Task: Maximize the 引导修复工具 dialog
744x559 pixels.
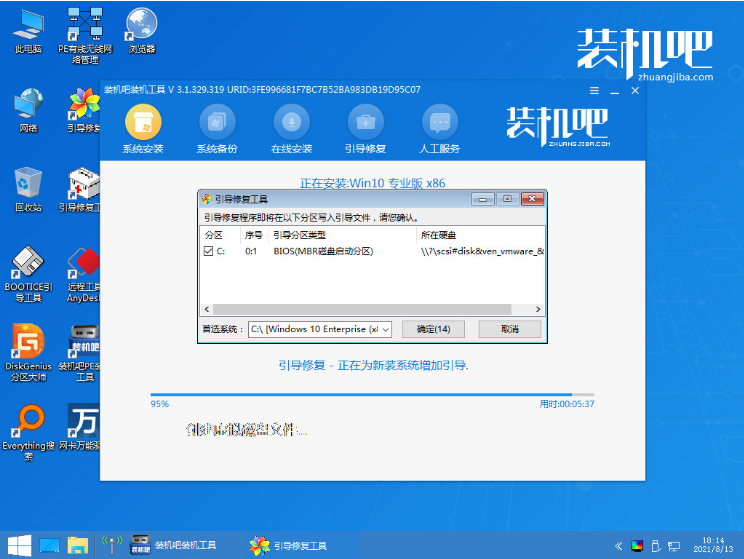Action: (x=507, y=199)
